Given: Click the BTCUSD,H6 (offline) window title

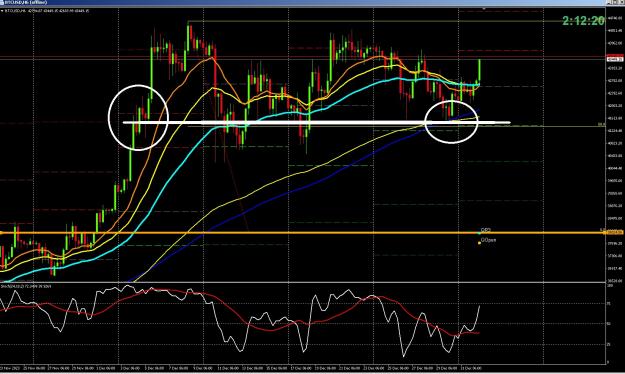Looking at the screenshot, I should click(26, 2).
